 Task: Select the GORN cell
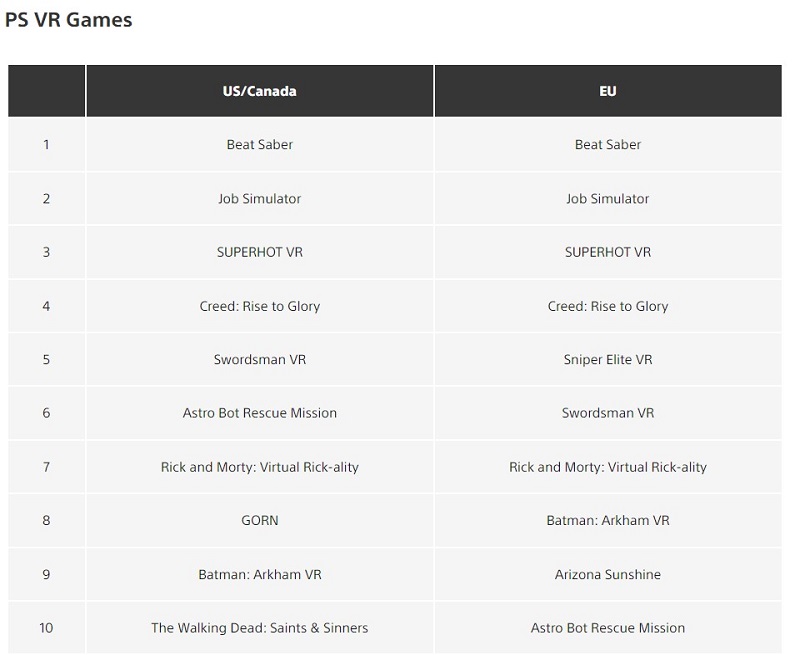point(260,521)
